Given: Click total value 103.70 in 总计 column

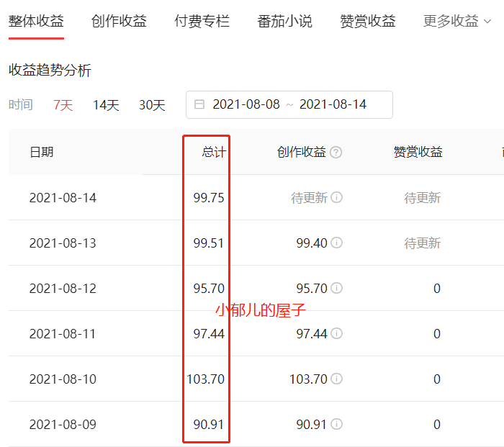Looking at the screenshot, I should (x=205, y=379).
